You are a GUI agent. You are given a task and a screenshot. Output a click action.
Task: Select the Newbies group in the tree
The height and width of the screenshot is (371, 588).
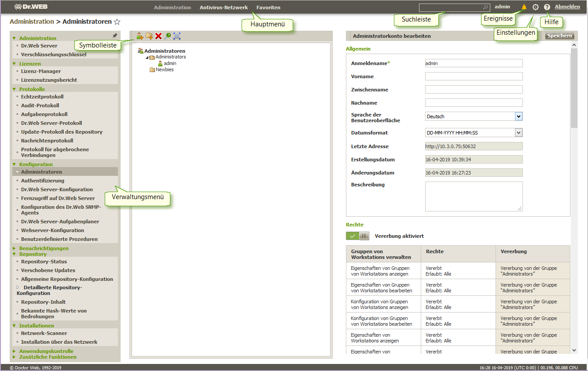pyautogui.click(x=165, y=69)
